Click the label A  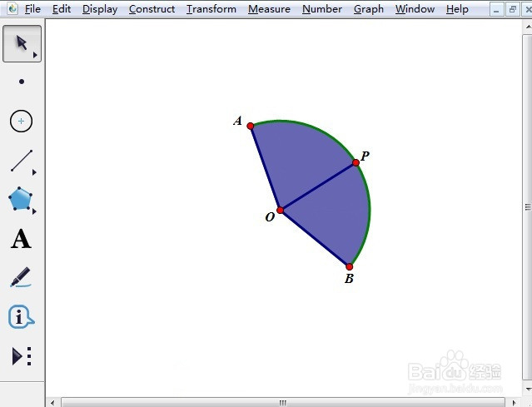click(238, 121)
